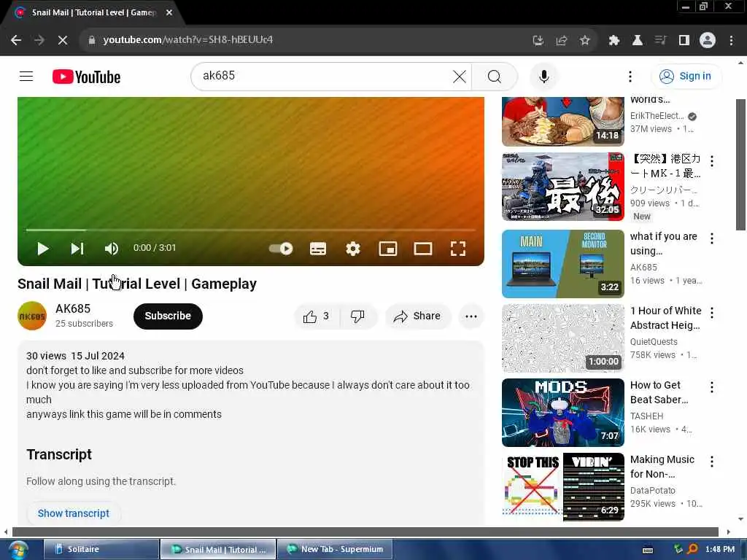Open options for Making Music video
747x560 pixels.
pos(712,461)
